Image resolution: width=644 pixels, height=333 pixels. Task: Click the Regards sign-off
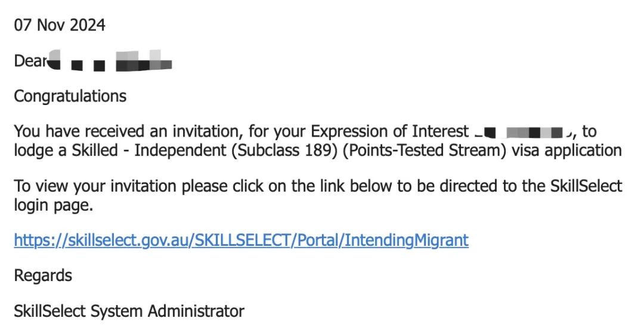click(43, 276)
